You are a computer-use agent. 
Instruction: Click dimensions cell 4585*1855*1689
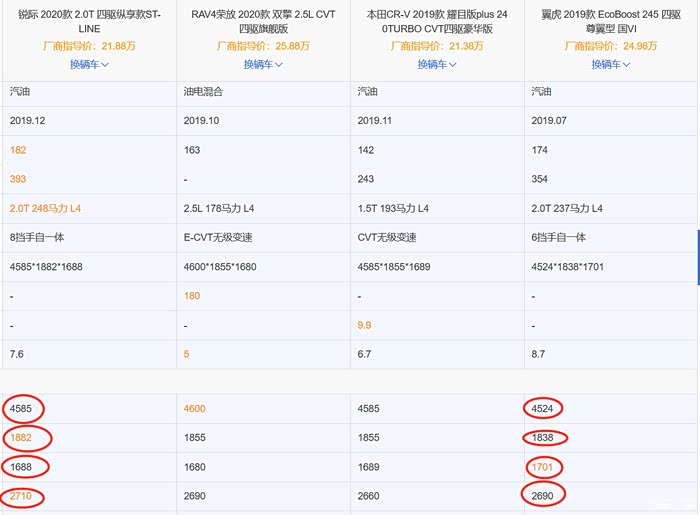(394, 267)
